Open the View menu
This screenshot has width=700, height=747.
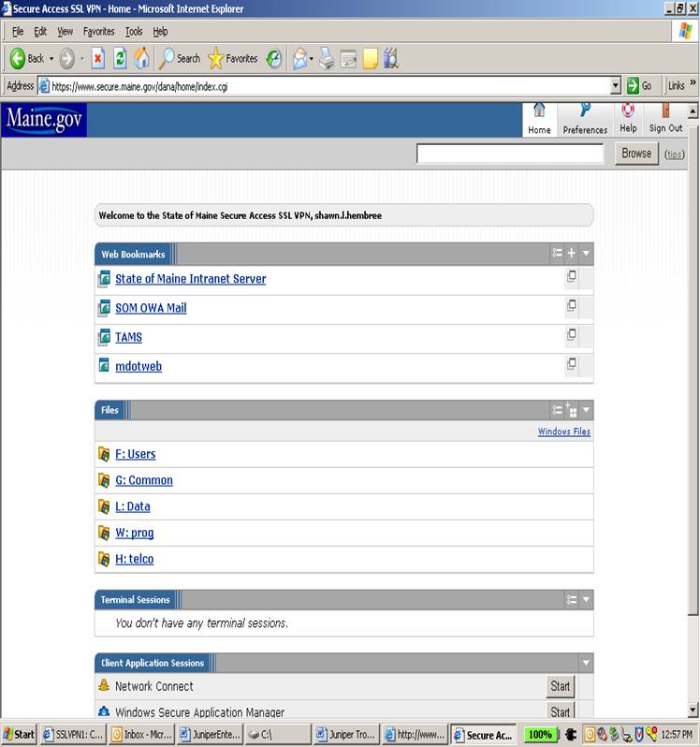point(66,32)
